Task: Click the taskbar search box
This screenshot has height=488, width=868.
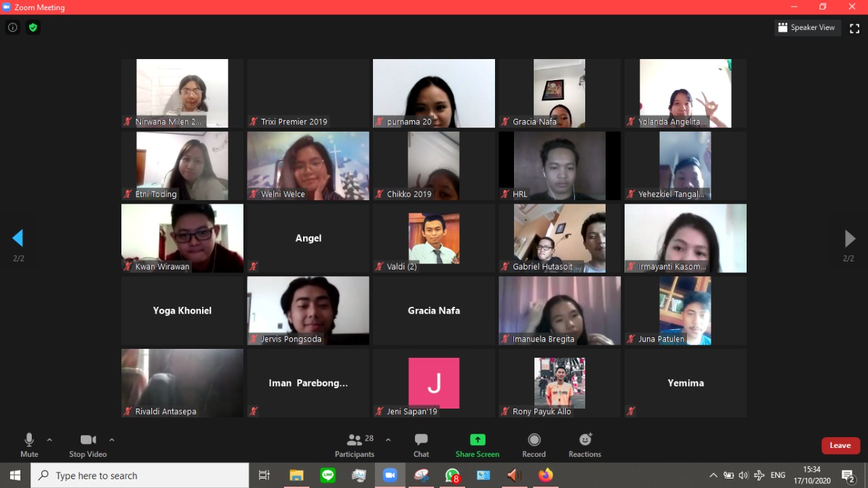Action: tap(140, 475)
